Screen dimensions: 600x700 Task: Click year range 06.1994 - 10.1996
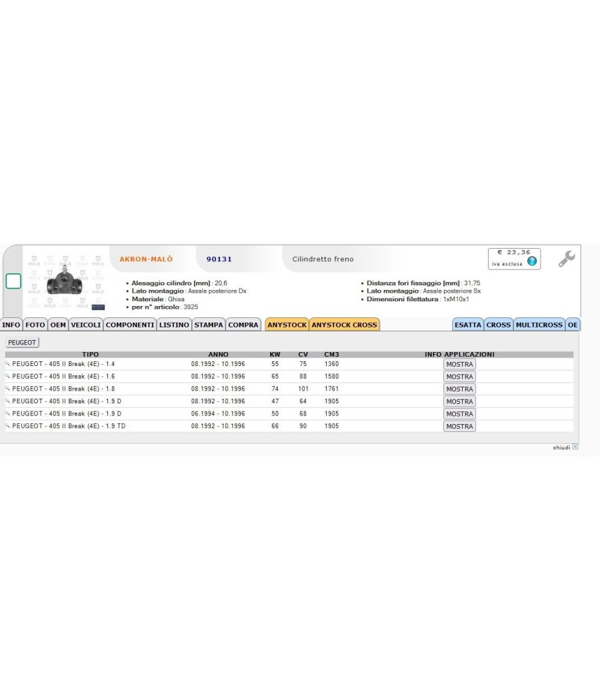point(218,413)
